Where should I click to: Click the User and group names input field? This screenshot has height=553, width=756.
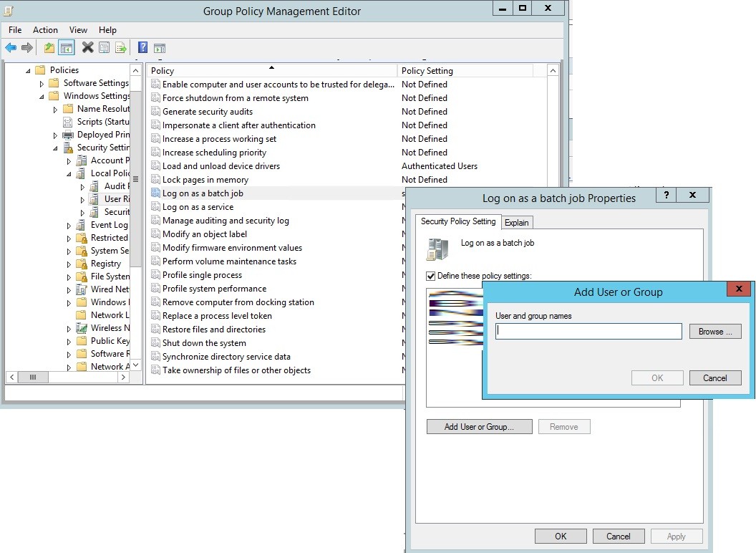(587, 331)
